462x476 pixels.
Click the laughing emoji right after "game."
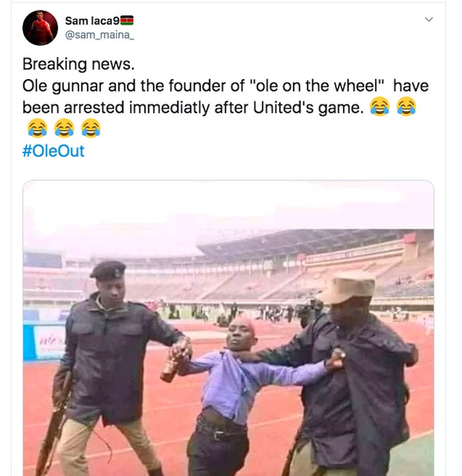[379, 106]
